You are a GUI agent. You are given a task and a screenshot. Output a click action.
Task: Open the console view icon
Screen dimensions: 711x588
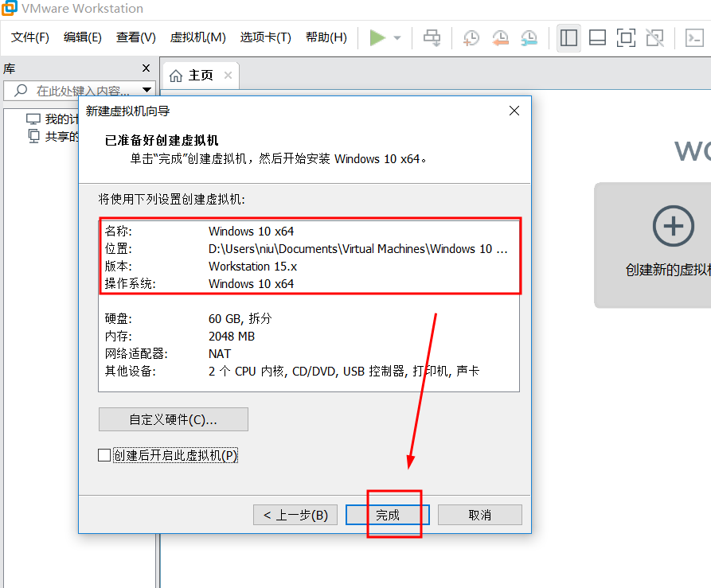pyautogui.click(x=694, y=37)
